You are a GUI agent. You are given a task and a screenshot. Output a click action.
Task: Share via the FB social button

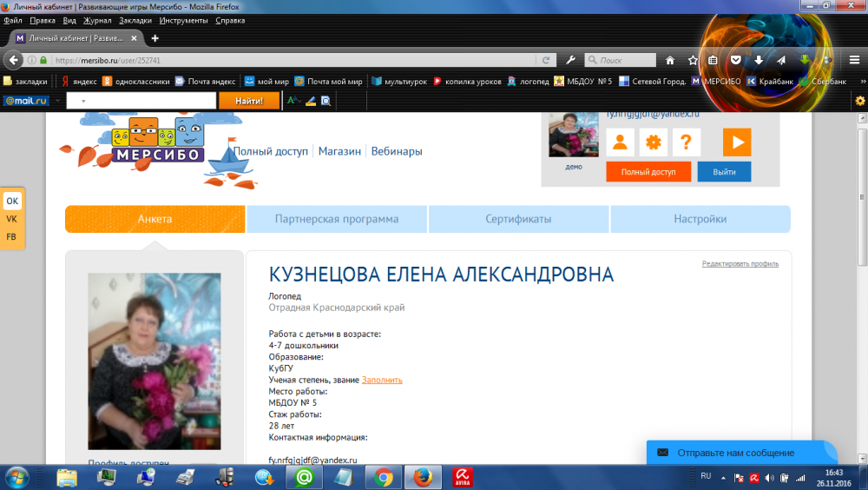pos(11,236)
